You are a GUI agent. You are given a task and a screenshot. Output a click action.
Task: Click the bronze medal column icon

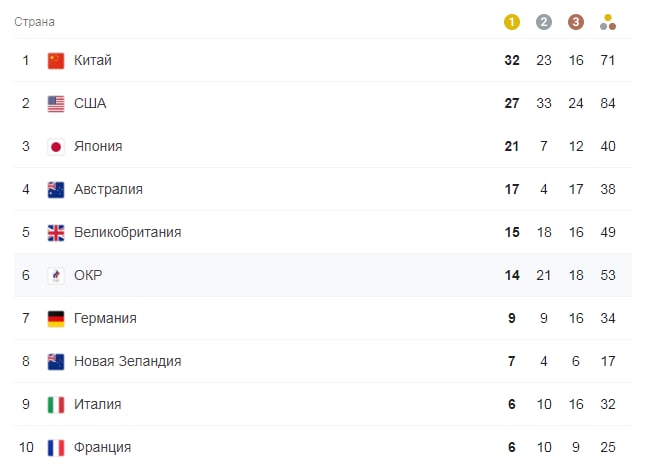576,22
